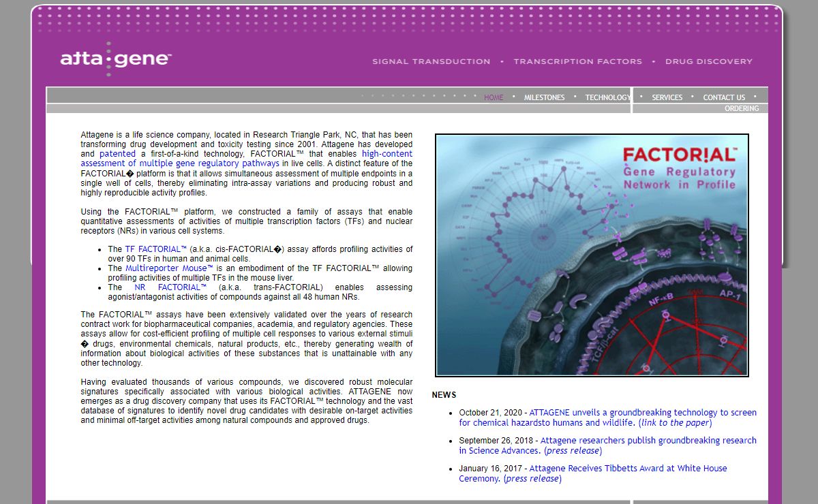The height and width of the screenshot is (504, 818).
Task: Click the SIGNAL TRANSDUCTION header text
Action: pyautogui.click(x=431, y=61)
